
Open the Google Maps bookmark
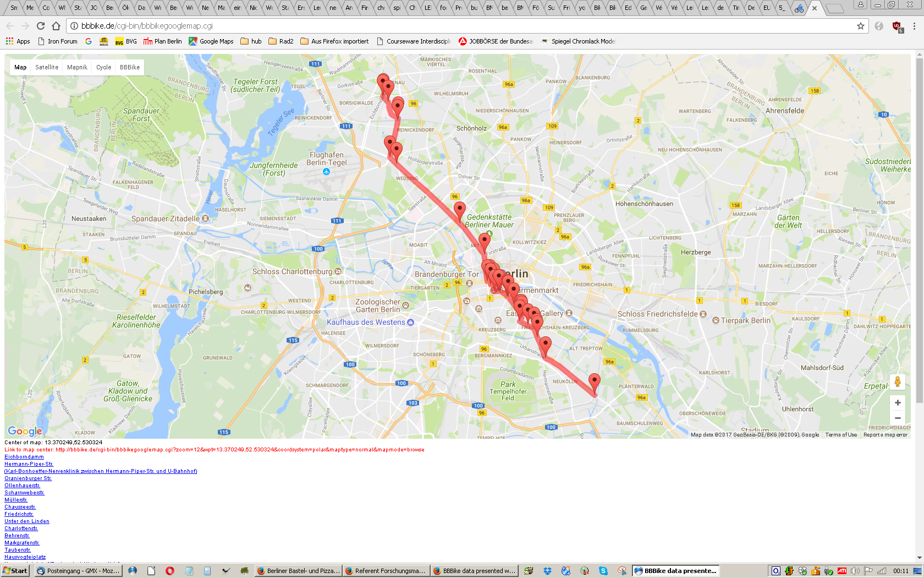click(x=211, y=41)
